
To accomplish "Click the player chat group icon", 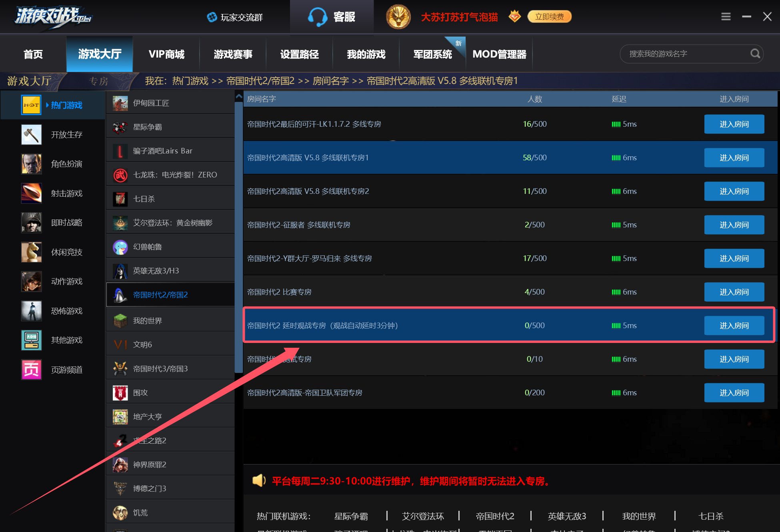I will [x=212, y=17].
